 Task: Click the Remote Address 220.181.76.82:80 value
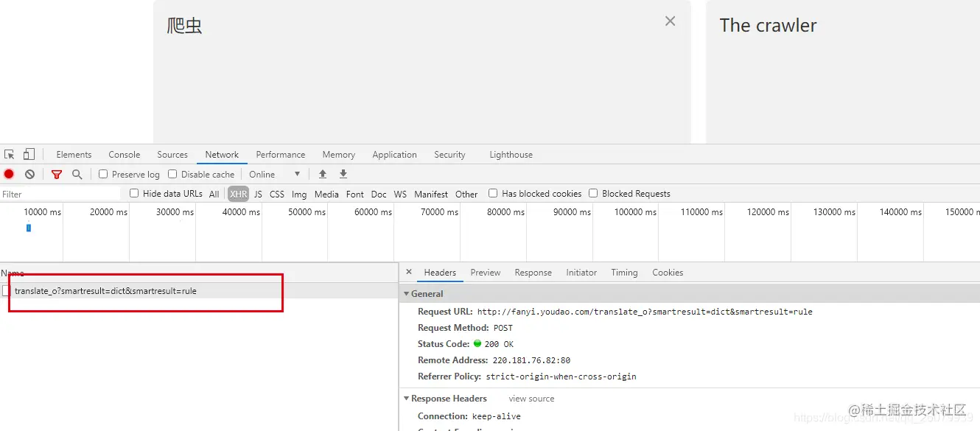point(531,360)
